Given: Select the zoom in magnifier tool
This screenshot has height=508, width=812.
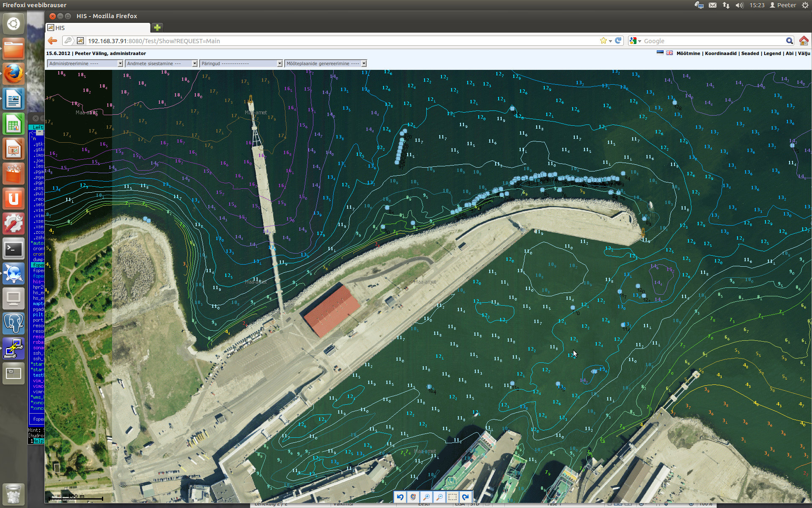Looking at the screenshot, I should pos(426,497).
